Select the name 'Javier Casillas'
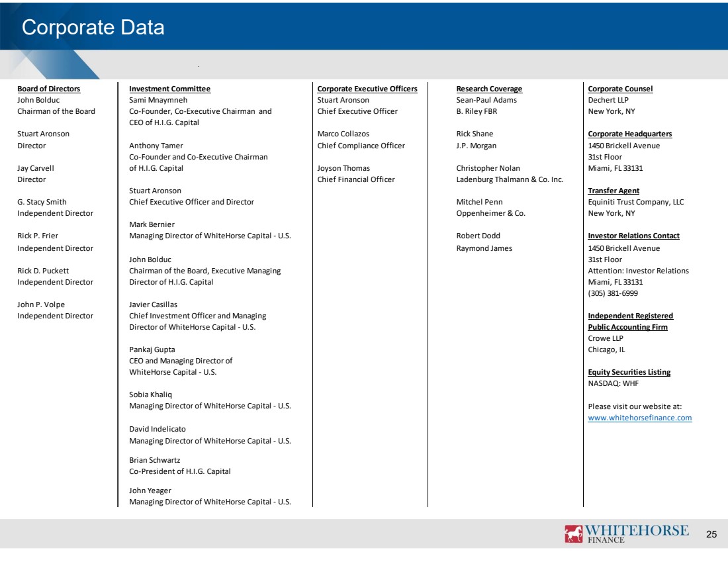Screen dimensions: 728x562 point(154,304)
